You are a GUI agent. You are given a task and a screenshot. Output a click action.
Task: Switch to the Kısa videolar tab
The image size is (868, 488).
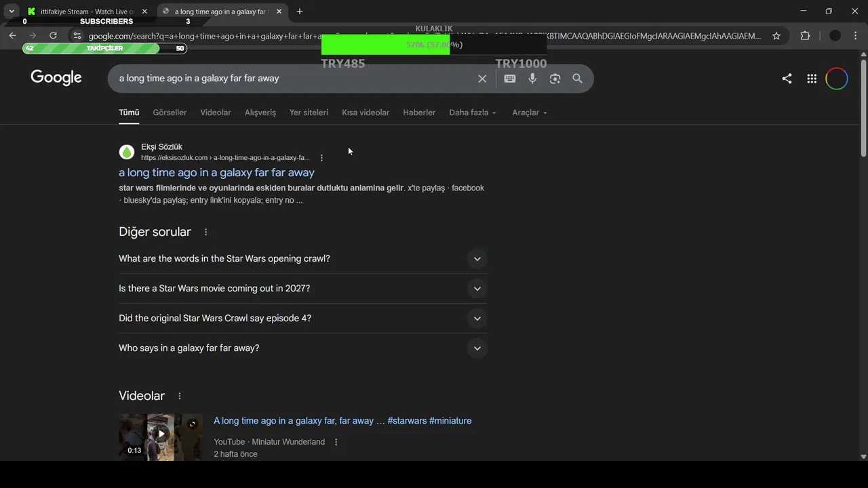click(x=366, y=113)
